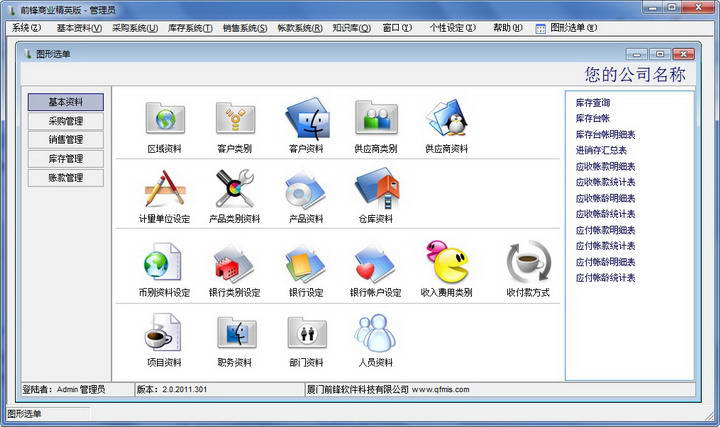The image size is (720, 427).
Task: Open the 系统 menu
Action: tap(27, 28)
